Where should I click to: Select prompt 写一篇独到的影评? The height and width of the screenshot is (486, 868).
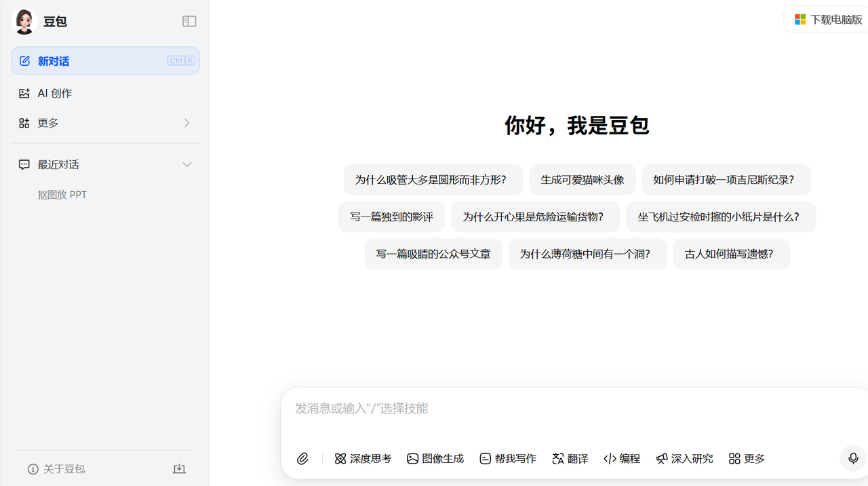click(x=391, y=217)
